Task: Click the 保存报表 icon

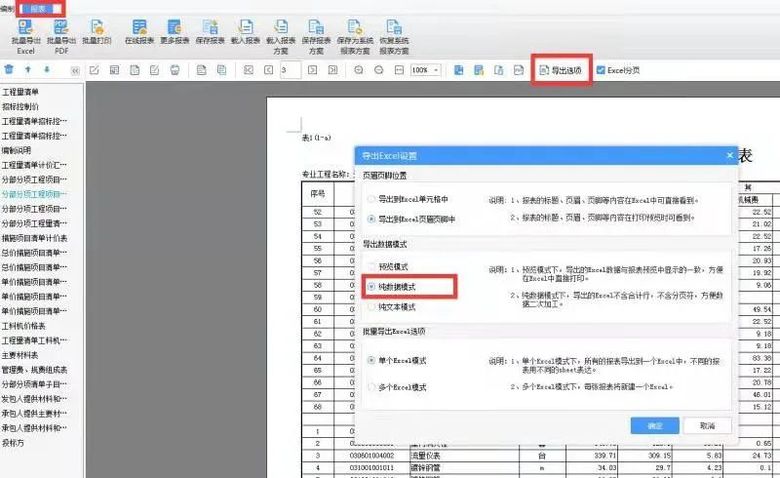Action: (x=212, y=32)
